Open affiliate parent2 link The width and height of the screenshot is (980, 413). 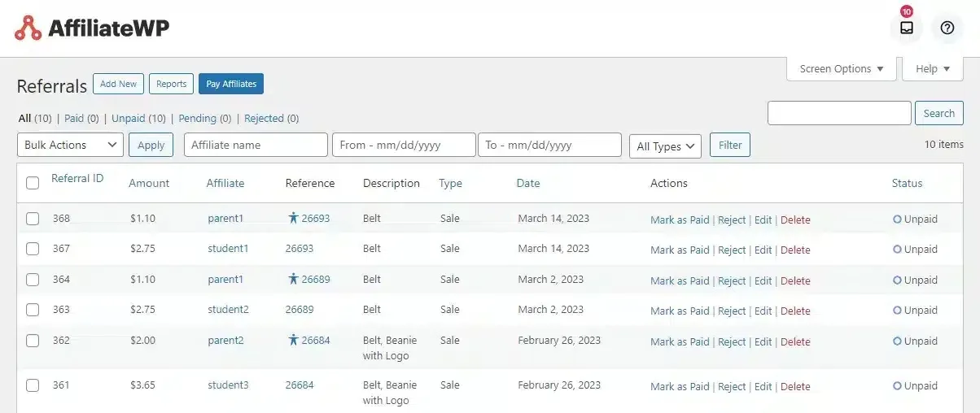click(x=225, y=341)
